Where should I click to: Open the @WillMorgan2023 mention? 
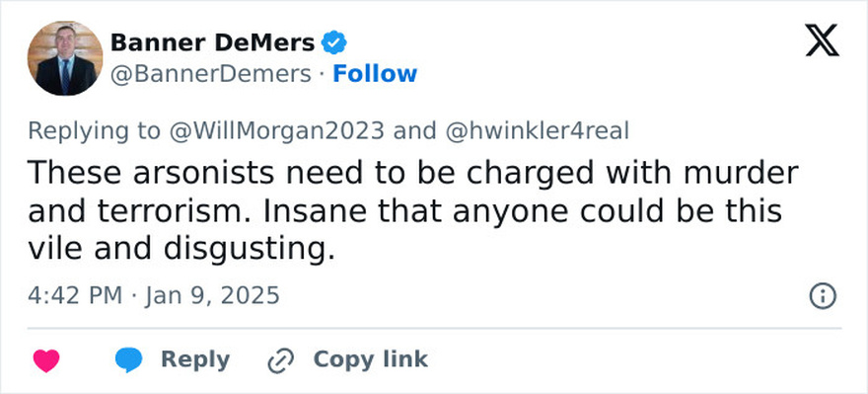click(276, 131)
